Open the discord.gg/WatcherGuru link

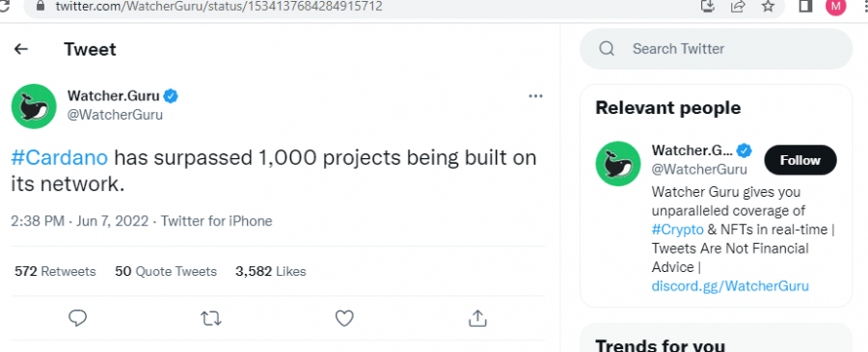point(730,285)
